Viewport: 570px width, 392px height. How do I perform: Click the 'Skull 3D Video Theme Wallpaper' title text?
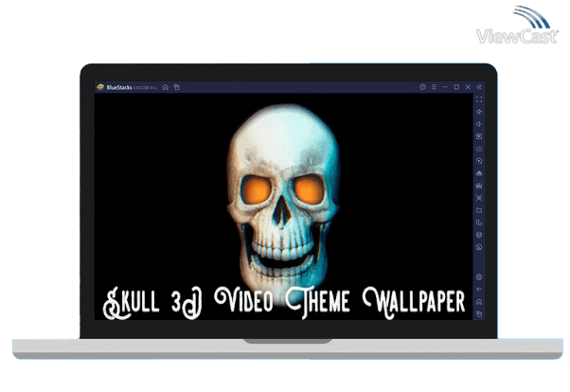pos(284,303)
